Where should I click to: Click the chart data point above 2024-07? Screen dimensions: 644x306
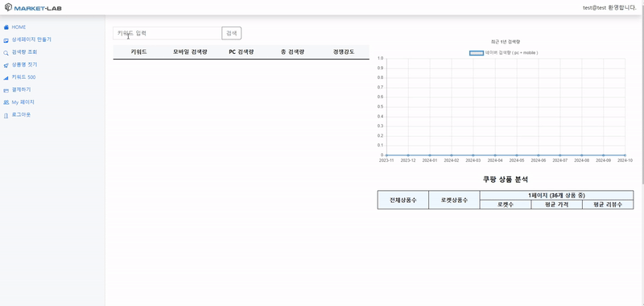point(559,155)
